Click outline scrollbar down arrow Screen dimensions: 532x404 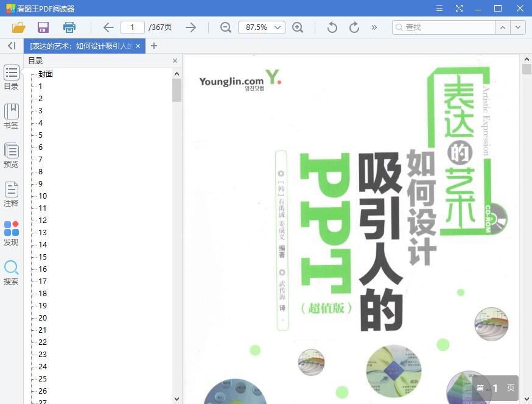pos(177,399)
